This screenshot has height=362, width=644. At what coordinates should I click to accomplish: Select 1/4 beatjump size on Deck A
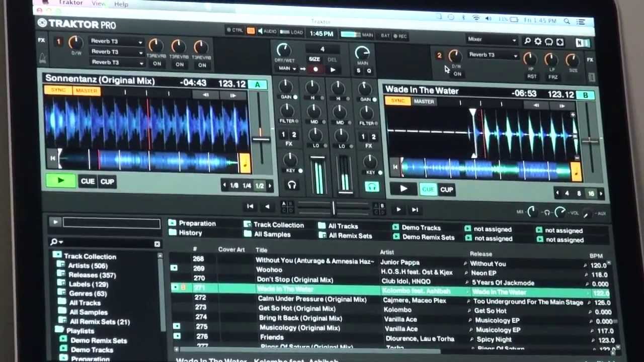[247, 186]
